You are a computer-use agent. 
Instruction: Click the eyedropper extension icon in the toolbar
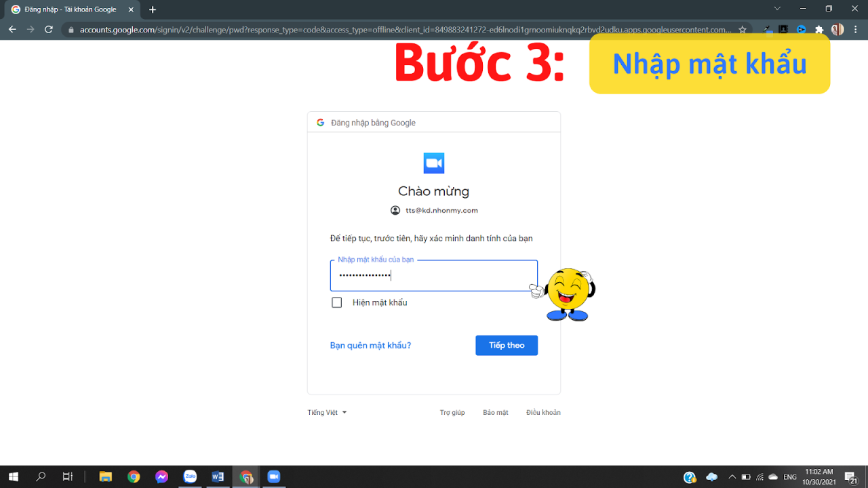(767, 29)
